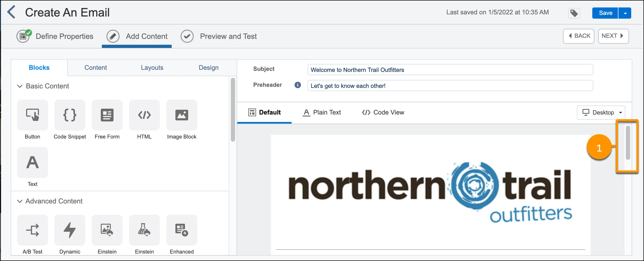Click the email canvas scrollbar

tap(628, 143)
